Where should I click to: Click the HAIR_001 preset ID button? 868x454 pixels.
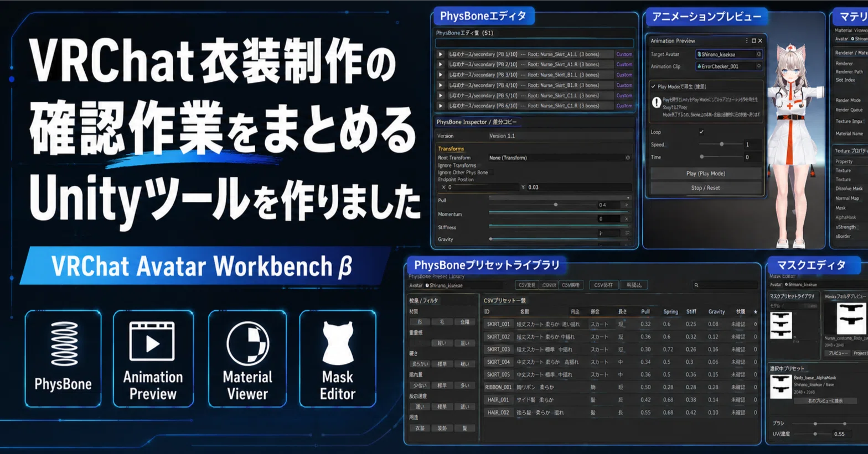tap(498, 400)
